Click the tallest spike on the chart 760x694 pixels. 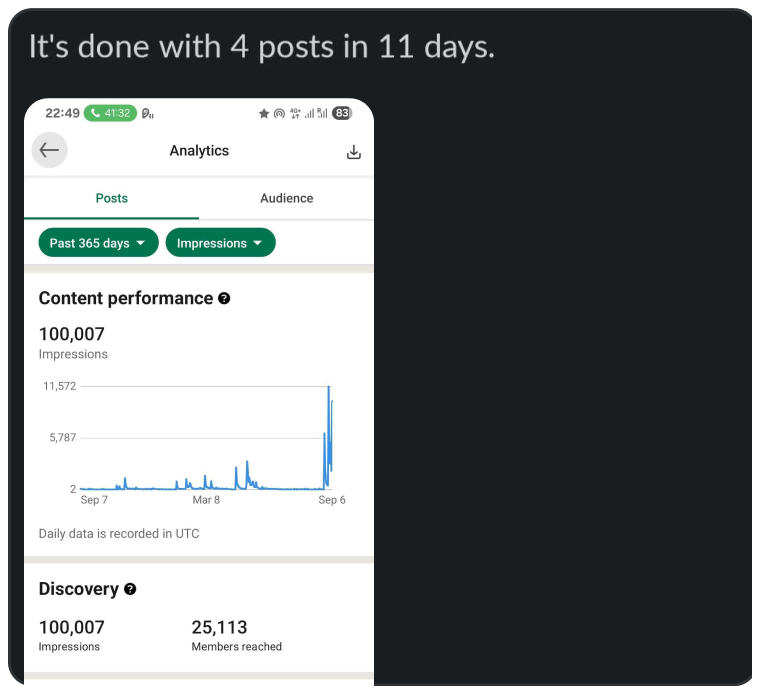328,388
